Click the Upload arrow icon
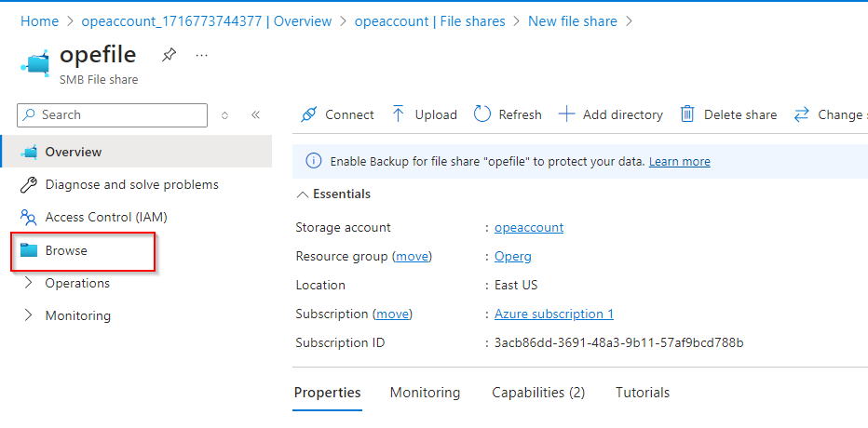Screen dimensions: 868x428 pyautogui.click(x=398, y=114)
